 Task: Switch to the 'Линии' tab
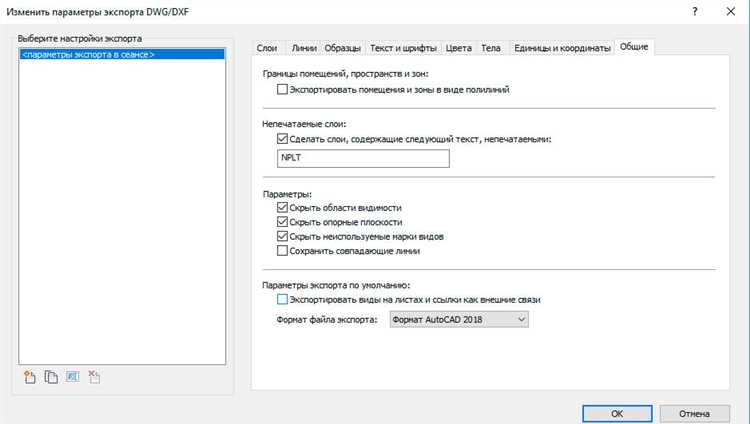point(304,48)
